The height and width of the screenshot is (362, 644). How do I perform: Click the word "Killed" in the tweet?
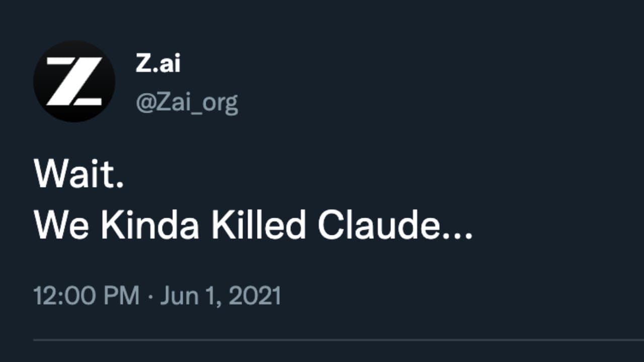point(258,226)
